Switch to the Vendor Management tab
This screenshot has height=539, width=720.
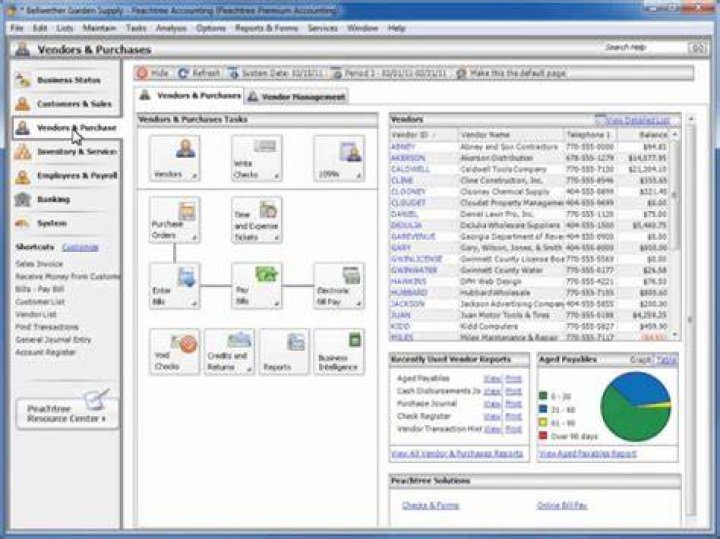[x=297, y=97]
